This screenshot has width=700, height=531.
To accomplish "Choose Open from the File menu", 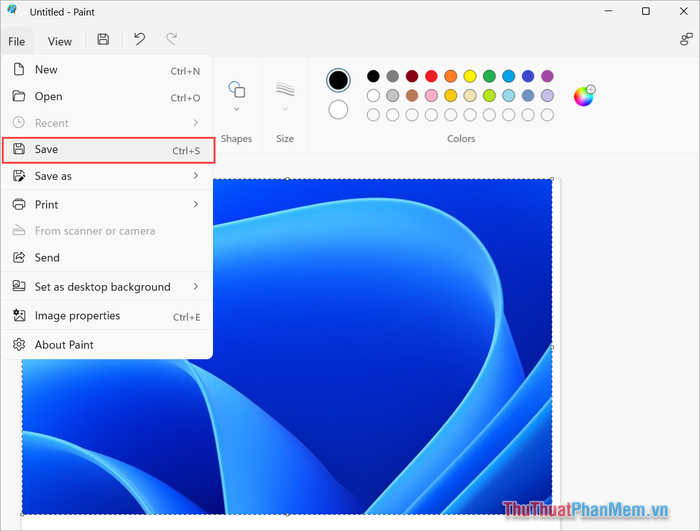I will (107, 96).
